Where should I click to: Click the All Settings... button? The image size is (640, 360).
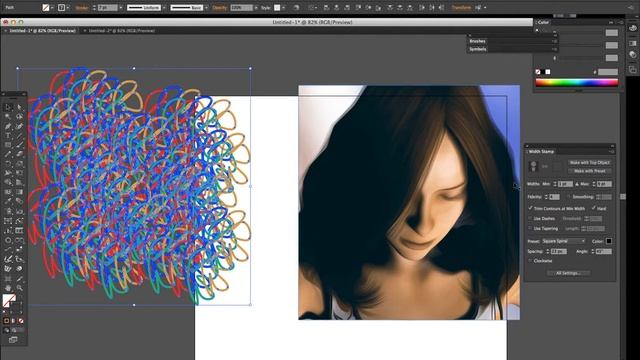coord(569,273)
